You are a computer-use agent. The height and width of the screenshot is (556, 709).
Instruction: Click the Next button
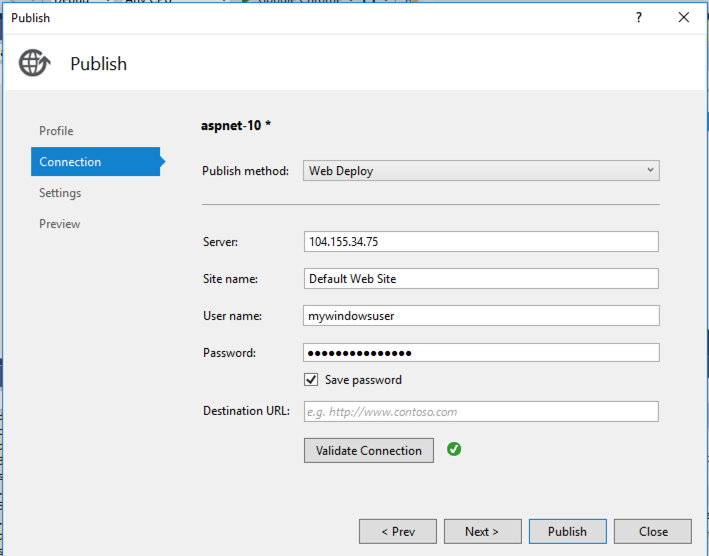(482, 531)
